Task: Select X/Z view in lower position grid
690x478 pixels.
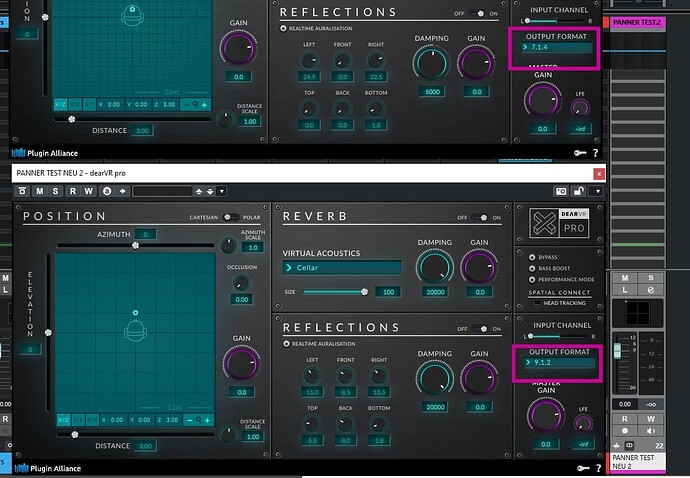Action: click(x=63, y=420)
